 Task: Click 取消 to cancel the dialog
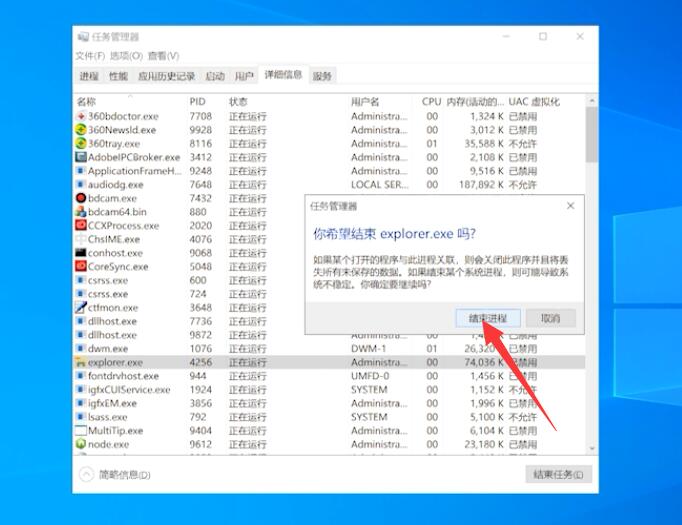tap(551, 318)
